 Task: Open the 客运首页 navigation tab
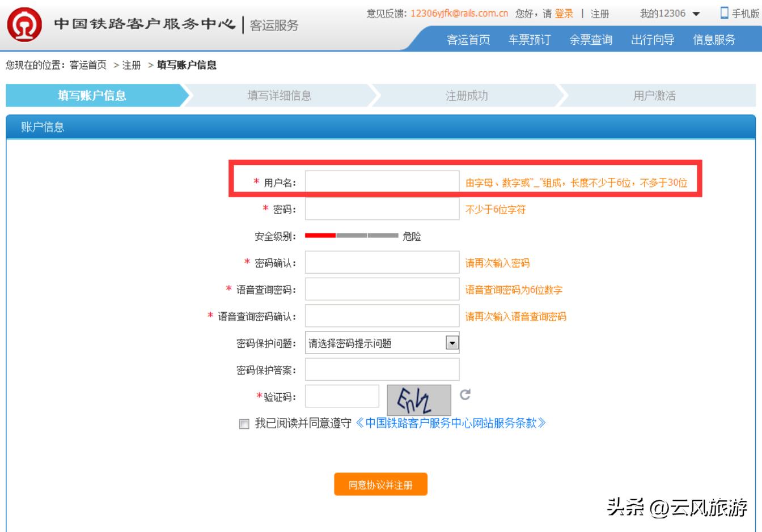point(468,40)
